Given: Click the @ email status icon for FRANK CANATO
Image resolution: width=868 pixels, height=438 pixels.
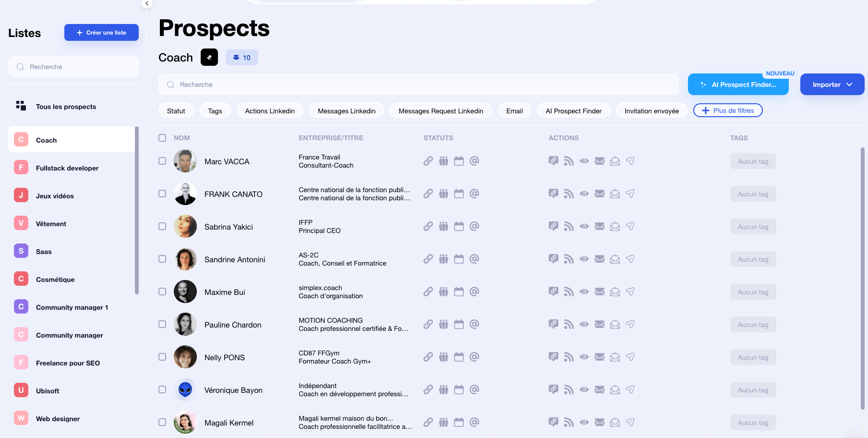Looking at the screenshot, I should pyautogui.click(x=474, y=194).
